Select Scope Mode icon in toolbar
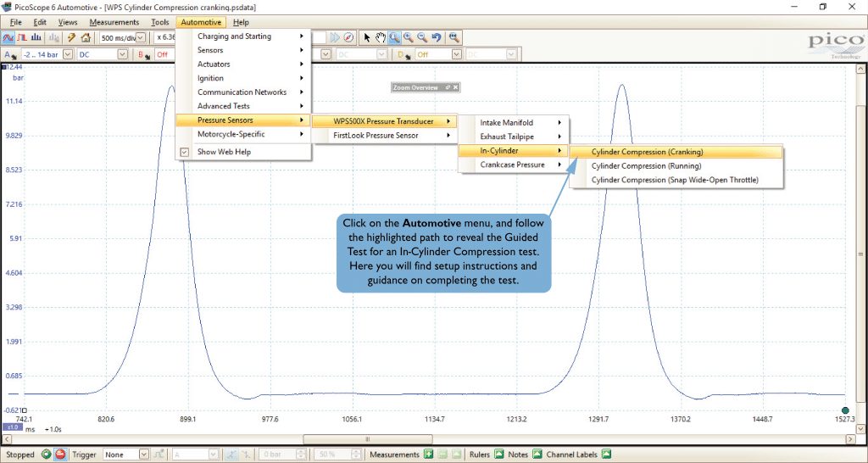 coord(8,37)
